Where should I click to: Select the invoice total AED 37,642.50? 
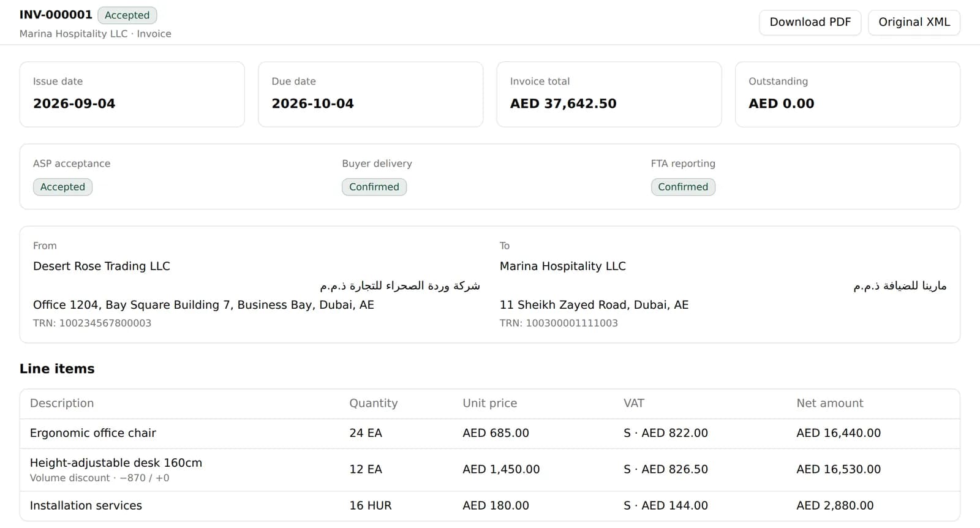point(563,104)
